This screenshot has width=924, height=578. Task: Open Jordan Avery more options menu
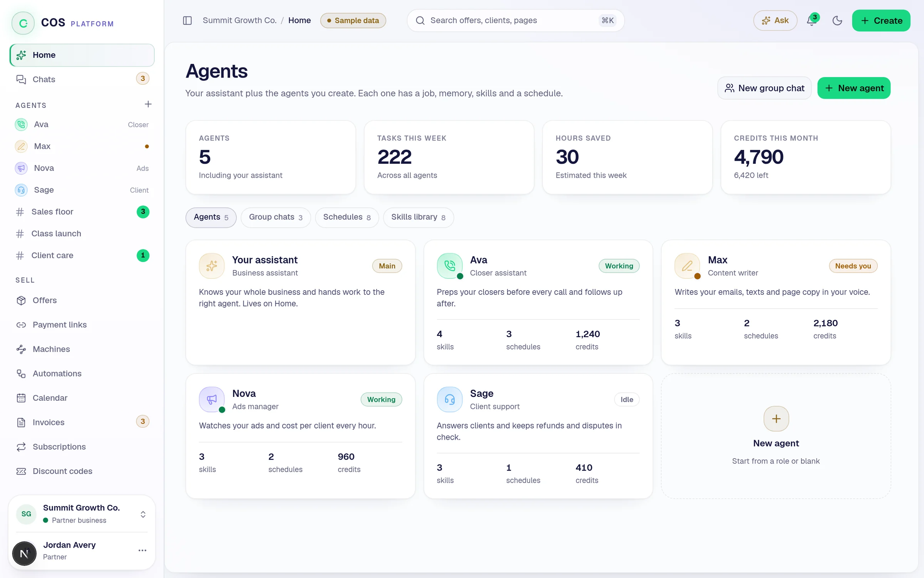coord(142,550)
